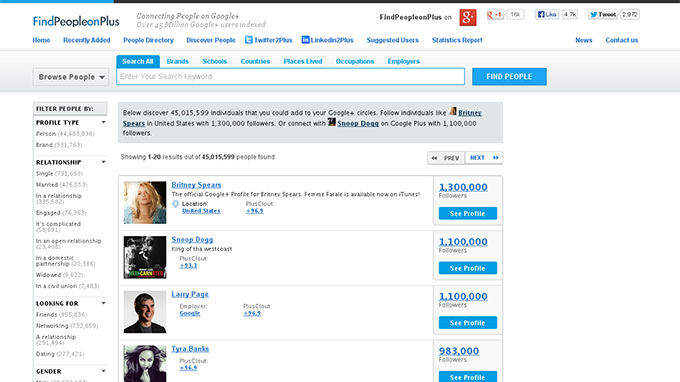Filter by Engaged relationship status

61,213
